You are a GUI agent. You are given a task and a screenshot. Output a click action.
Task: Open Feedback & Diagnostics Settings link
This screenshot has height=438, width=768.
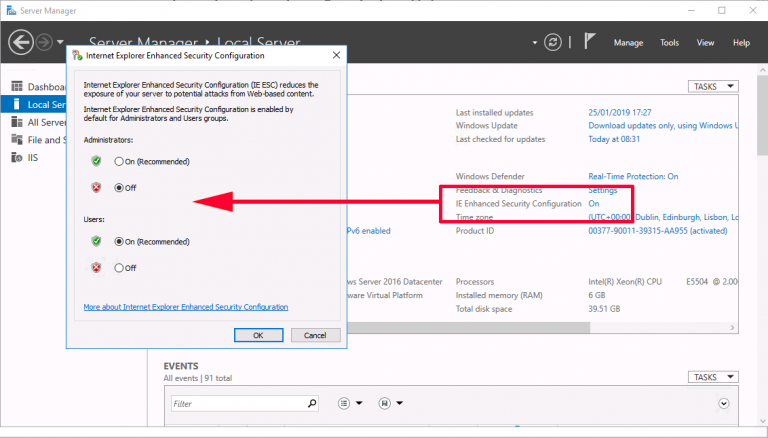tap(602, 190)
